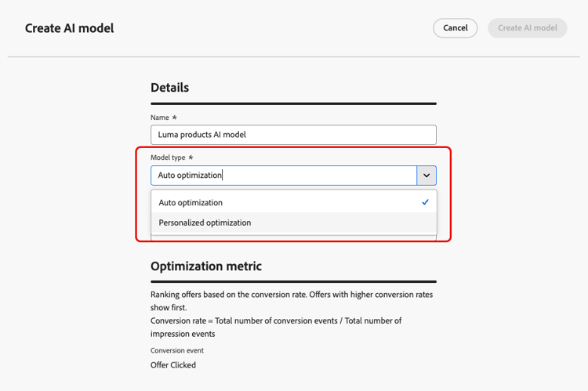Click the Create AI model page title
Screen dimensions: 588x391
69,28
